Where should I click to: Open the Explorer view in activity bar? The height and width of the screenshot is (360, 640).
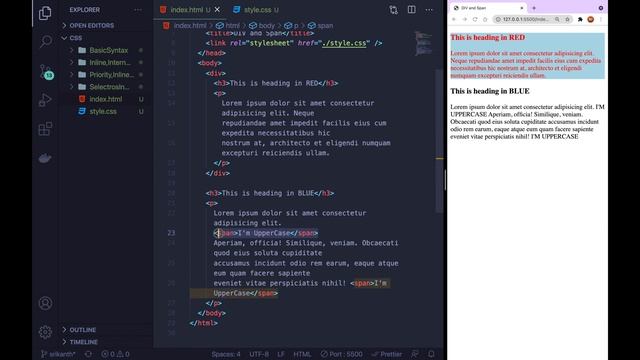point(45,13)
